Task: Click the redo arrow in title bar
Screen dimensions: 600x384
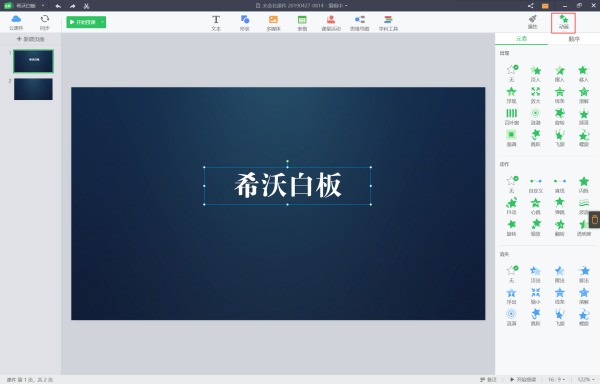Action: 72,6
